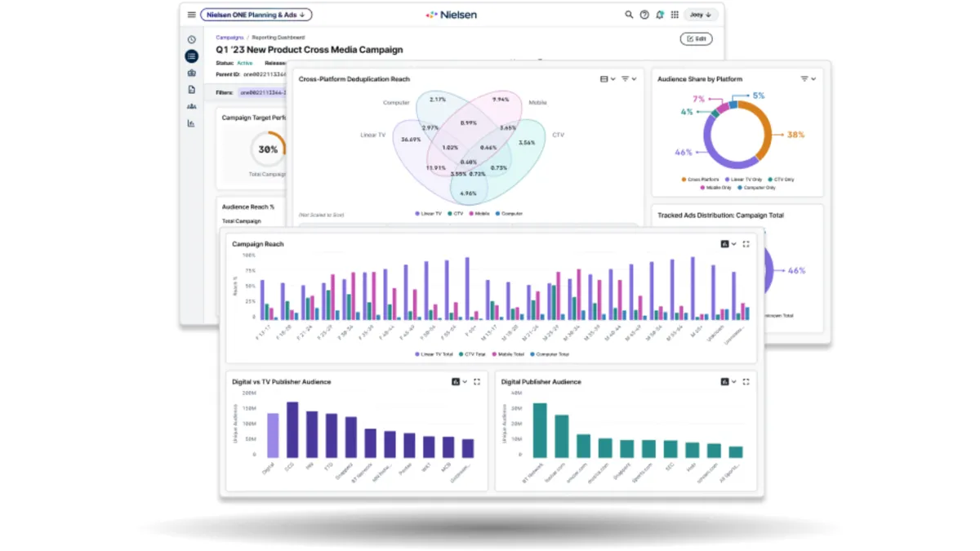Click the audiences people icon in the sidebar
This screenshot has height=551, width=980.
pyautogui.click(x=190, y=106)
